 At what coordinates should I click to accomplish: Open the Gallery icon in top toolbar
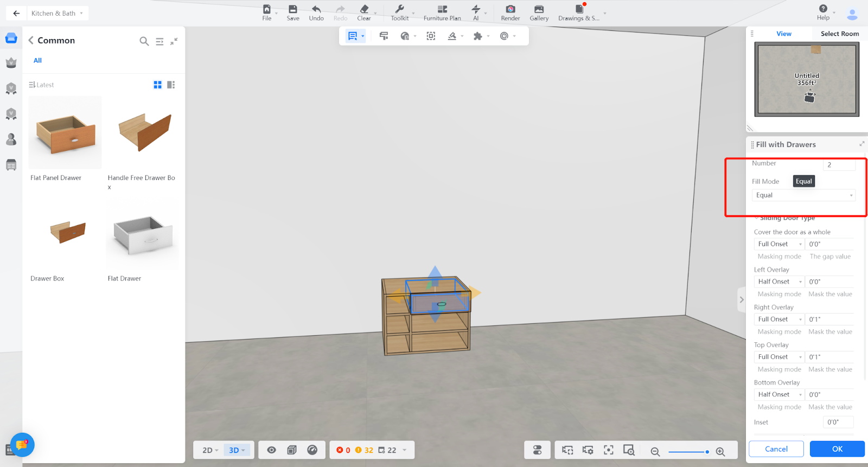tap(539, 9)
